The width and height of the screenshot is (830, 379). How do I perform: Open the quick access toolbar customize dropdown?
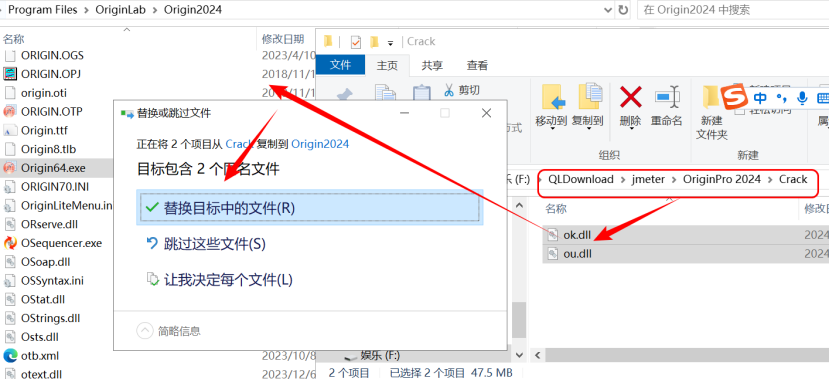[x=391, y=43]
